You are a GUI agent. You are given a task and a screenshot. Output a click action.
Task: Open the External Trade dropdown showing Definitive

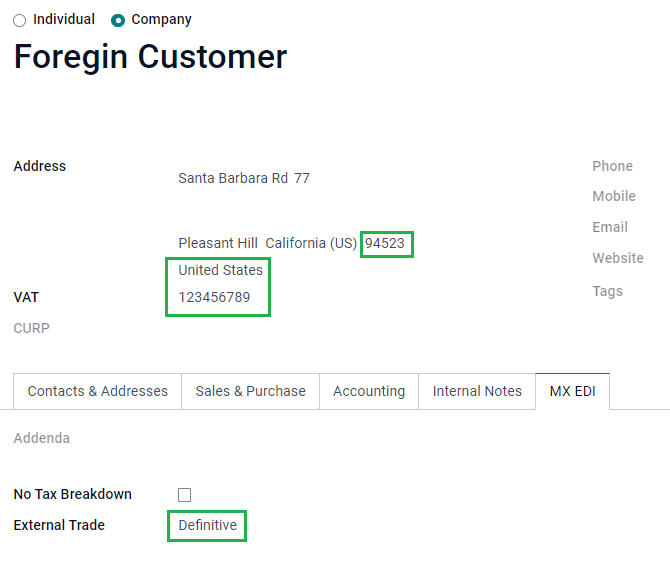click(207, 525)
